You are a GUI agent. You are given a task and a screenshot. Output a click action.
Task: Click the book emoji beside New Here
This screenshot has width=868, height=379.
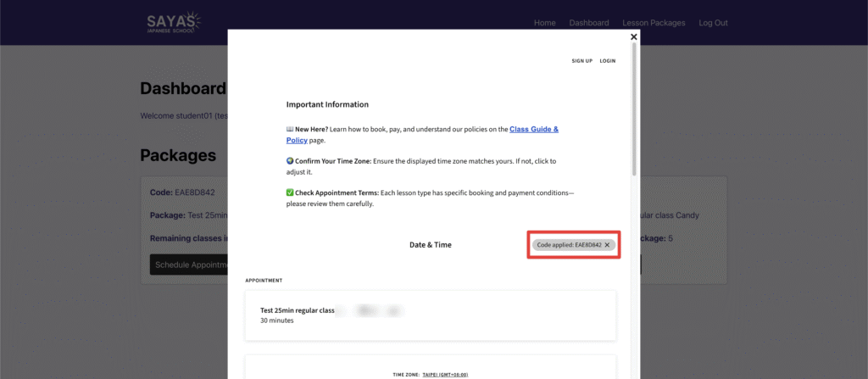[x=290, y=130]
